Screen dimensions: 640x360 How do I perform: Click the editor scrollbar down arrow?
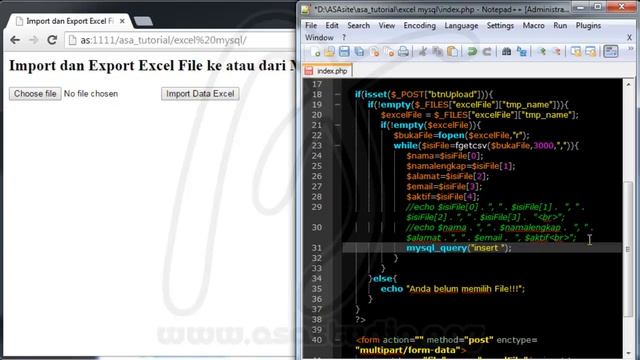click(628, 353)
